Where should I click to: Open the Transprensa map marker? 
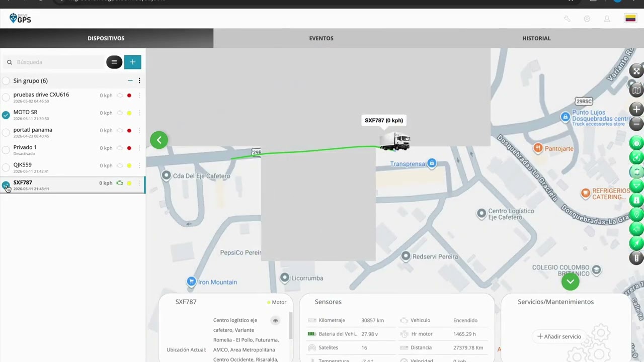coord(432,163)
